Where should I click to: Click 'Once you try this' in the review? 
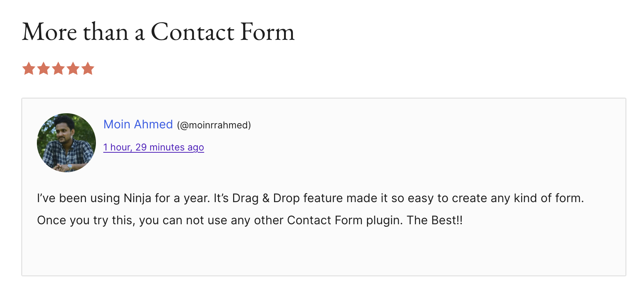click(86, 221)
